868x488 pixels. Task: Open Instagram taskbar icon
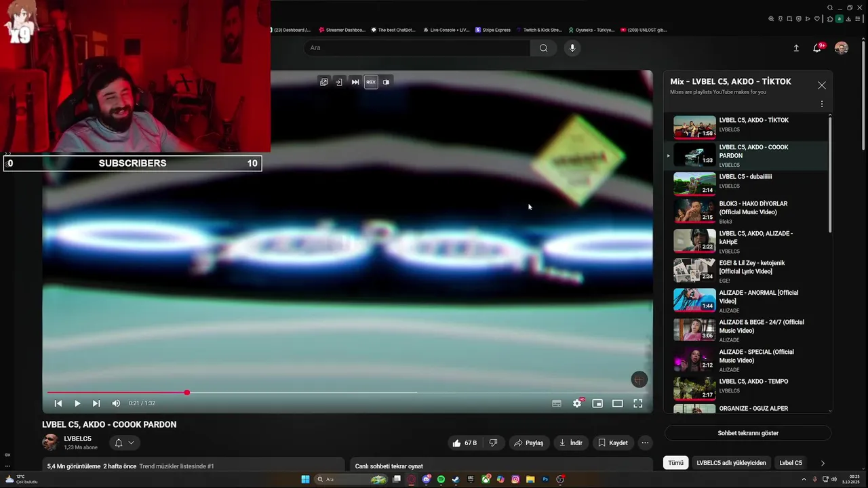click(515, 479)
